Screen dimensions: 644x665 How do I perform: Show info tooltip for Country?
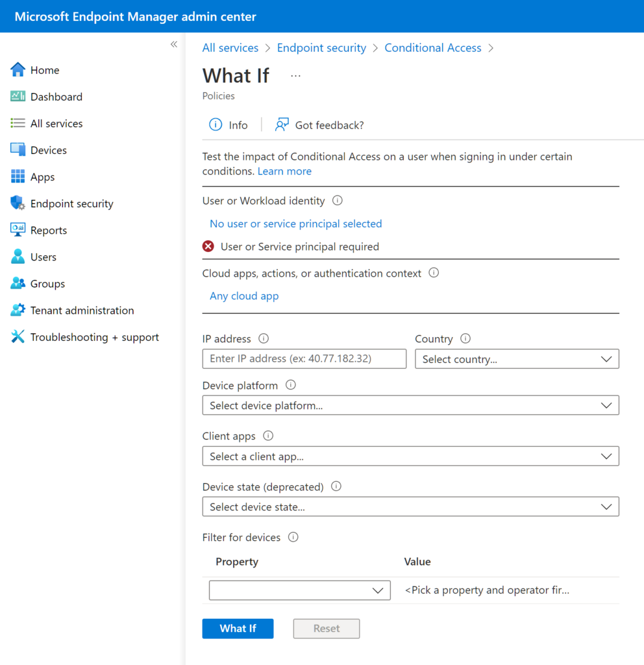(x=465, y=338)
